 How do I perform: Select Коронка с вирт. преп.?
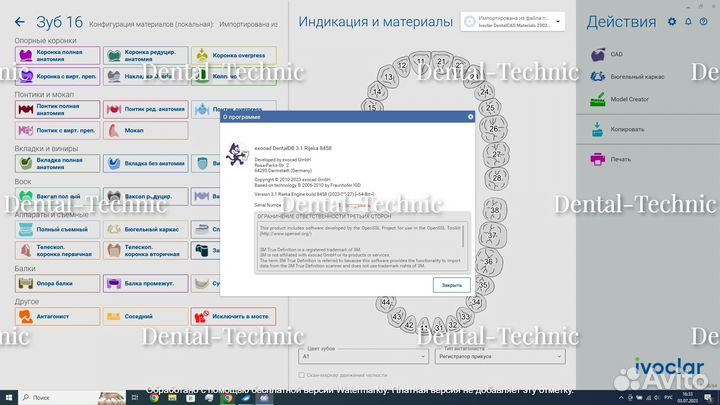click(x=57, y=76)
